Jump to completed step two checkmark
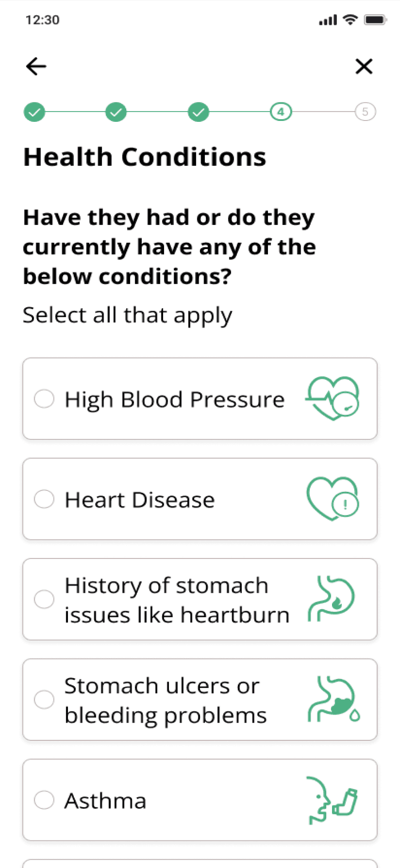 click(116, 112)
